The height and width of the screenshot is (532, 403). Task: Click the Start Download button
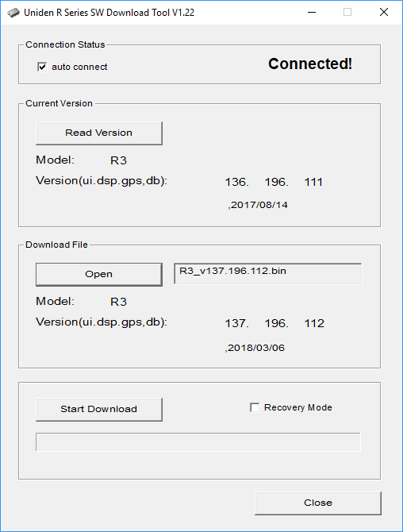click(99, 409)
